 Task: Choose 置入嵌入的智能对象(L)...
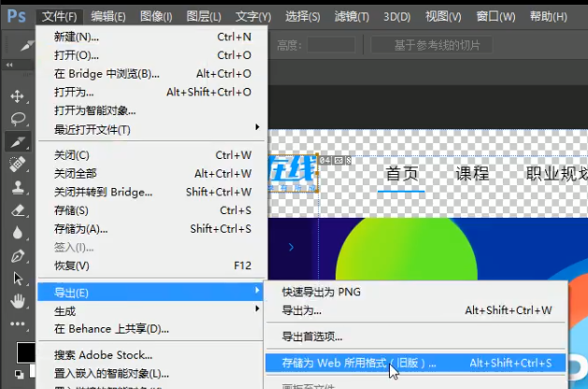[151, 374]
